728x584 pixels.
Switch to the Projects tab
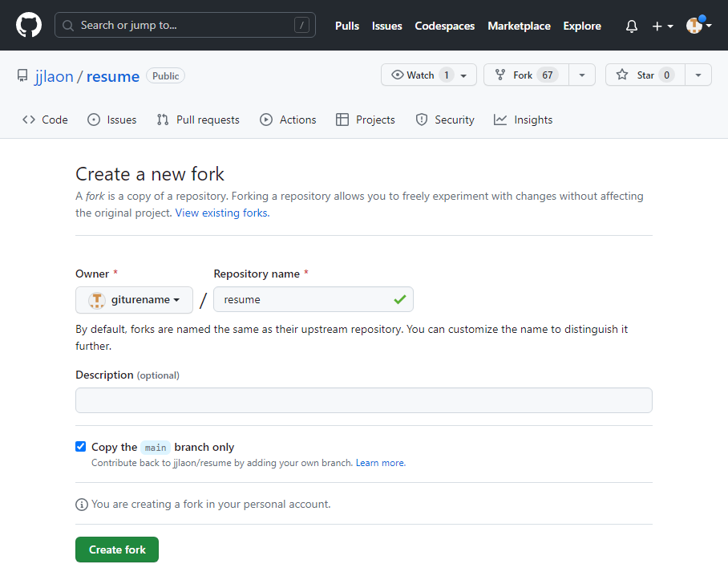366,120
